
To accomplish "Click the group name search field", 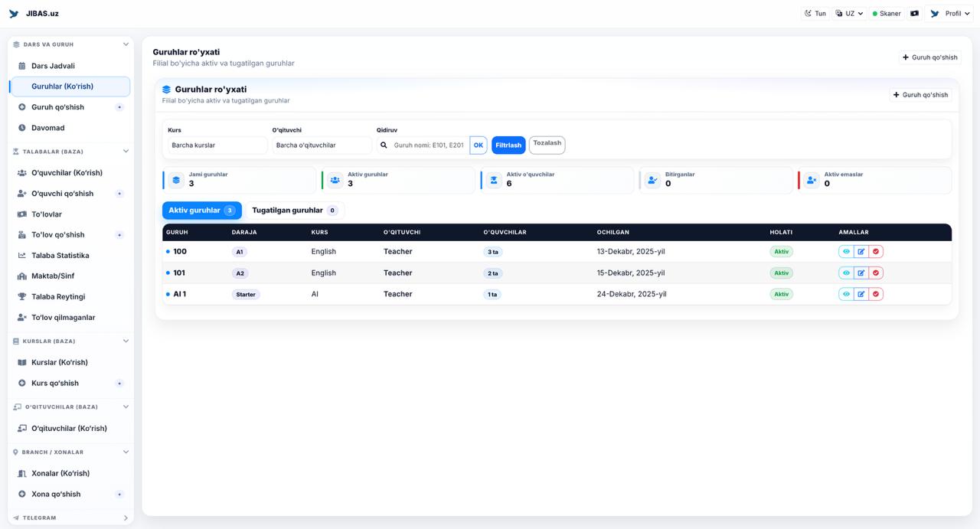I will 429,145.
